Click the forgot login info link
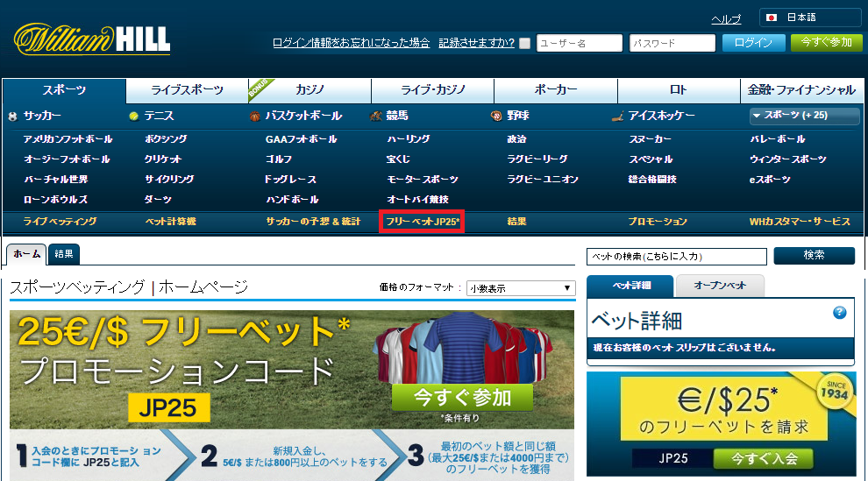Screen dimensions: 868x481 (351, 43)
